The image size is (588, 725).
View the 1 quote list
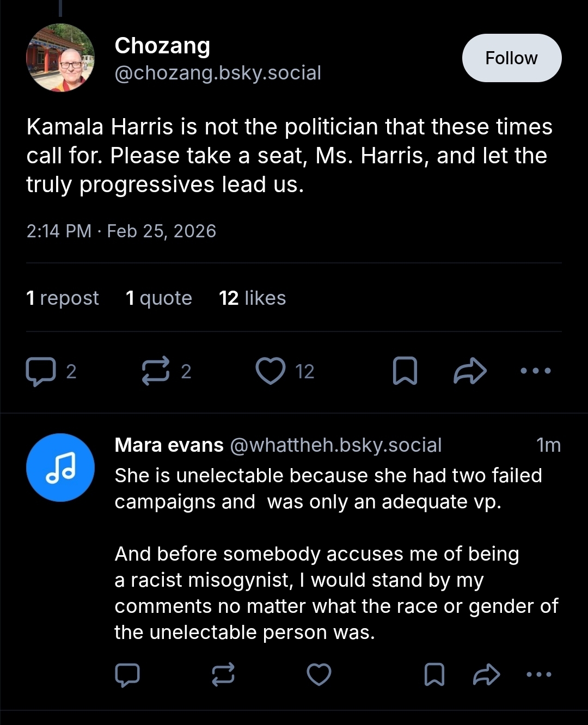(159, 298)
